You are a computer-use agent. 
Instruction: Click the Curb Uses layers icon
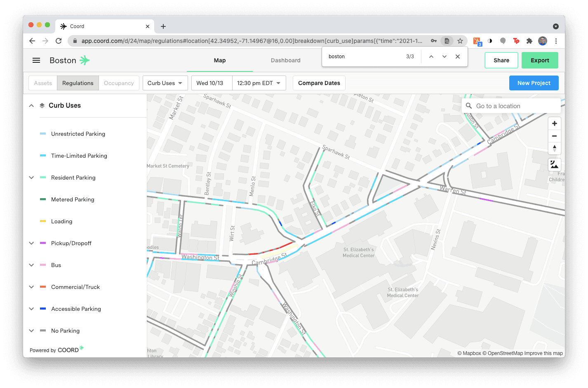pyautogui.click(x=42, y=106)
